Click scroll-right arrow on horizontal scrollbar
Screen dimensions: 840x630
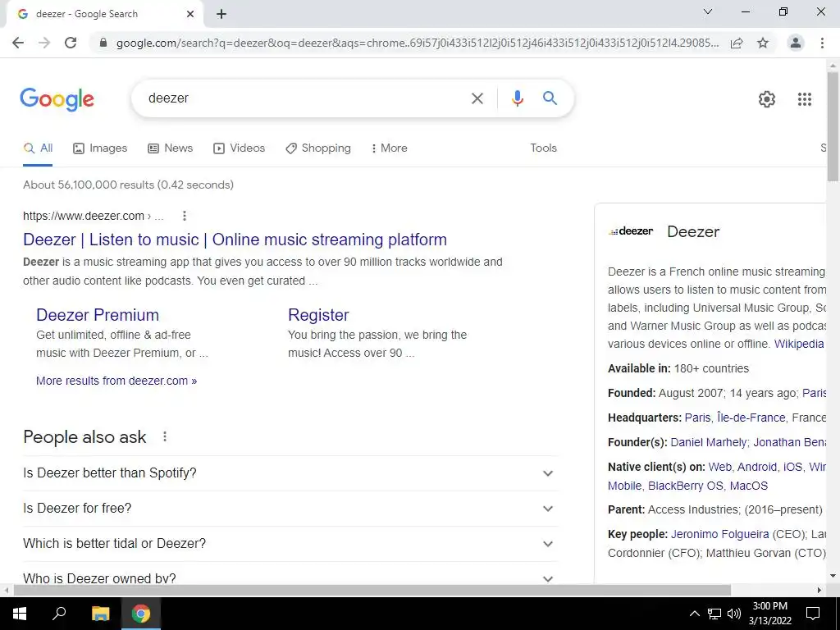(819, 591)
